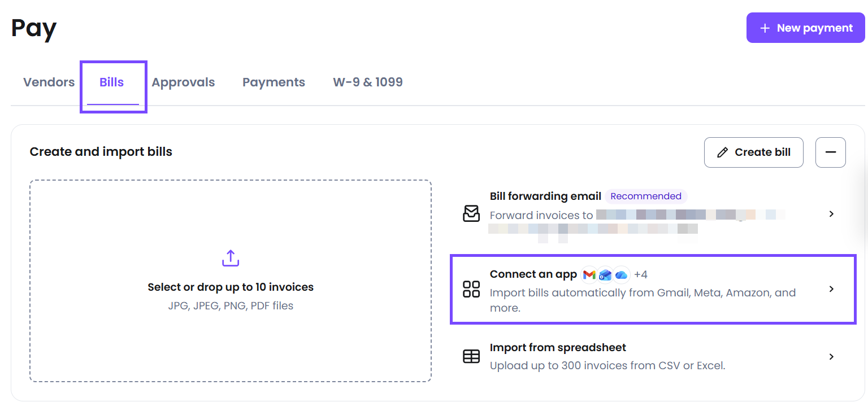Screen dimensions: 868x411
Task: Click the plus icon in New payment
Action: pyautogui.click(x=765, y=28)
